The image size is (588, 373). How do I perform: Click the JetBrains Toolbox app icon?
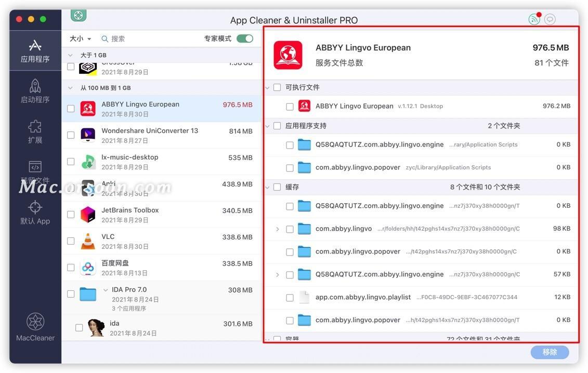click(x=87, y=214)
